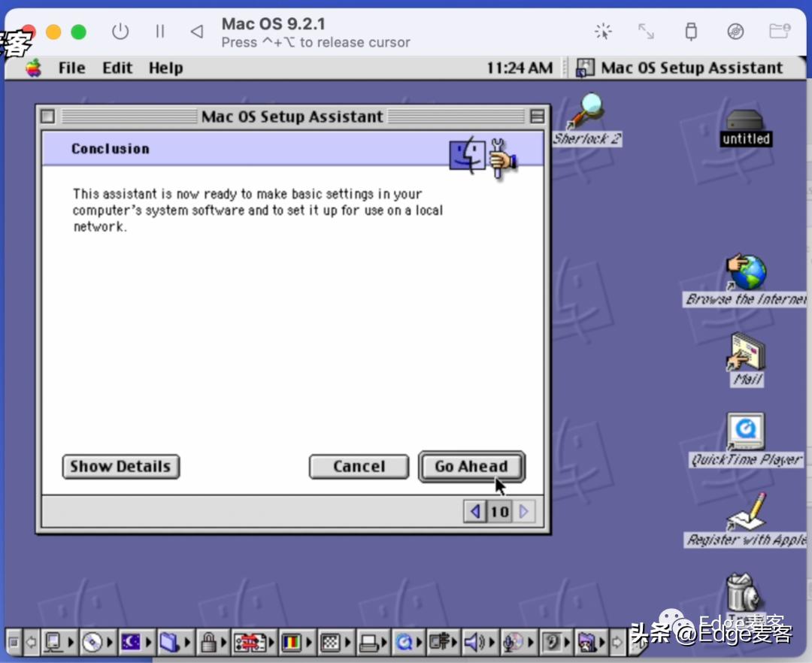Select the untitled disk icon
Viewport: 812px width, 663px height.
click(x=745, y=123)
